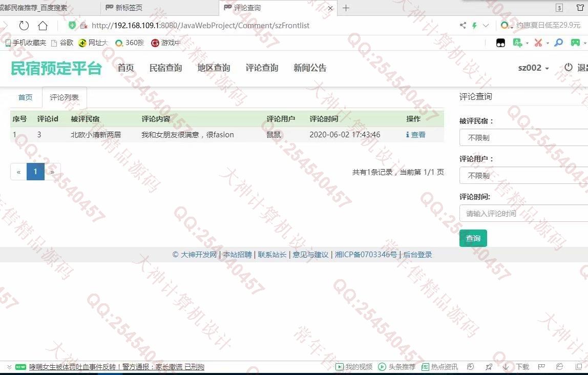588x375 pixels.
Task: Open 民宿查询 in the navigation menu
Action: 165,68
